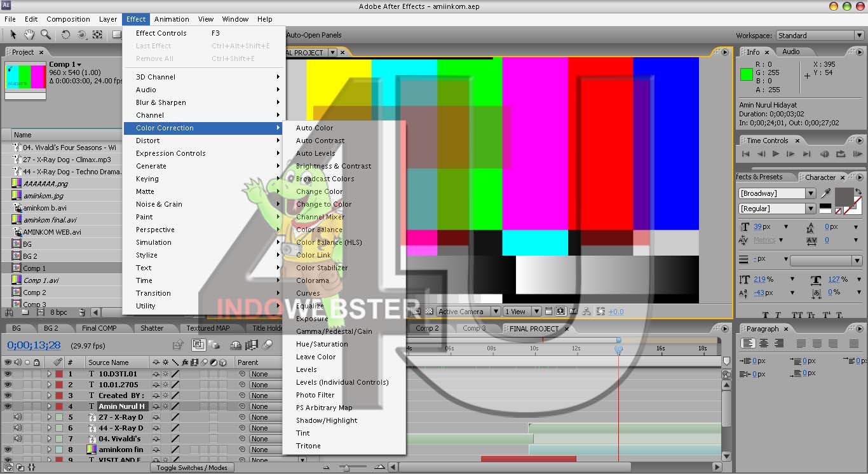
Task: Open the Active Camera view dropdown
Action: [468, 312]
